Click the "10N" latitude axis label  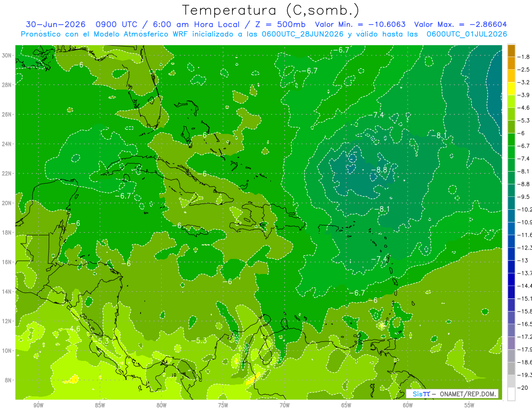(7, 351)
